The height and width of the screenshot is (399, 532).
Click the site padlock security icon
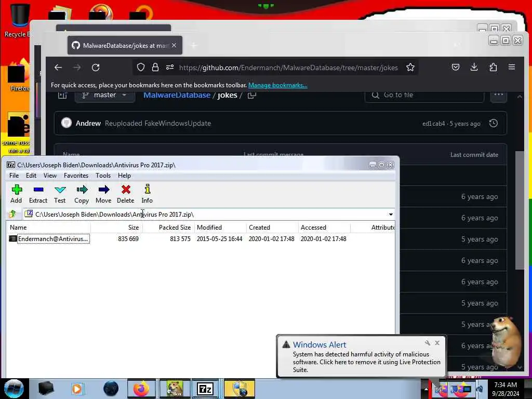point(155,68)
